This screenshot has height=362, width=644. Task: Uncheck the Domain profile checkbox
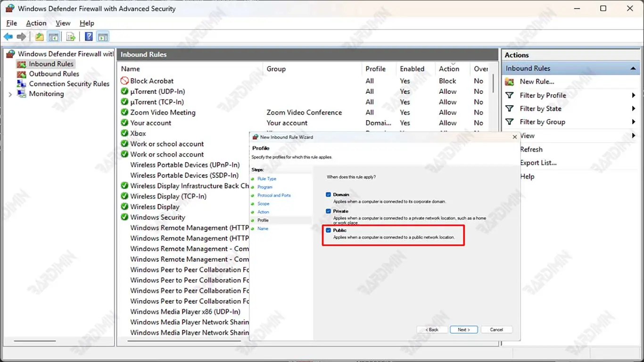(329, 194)
